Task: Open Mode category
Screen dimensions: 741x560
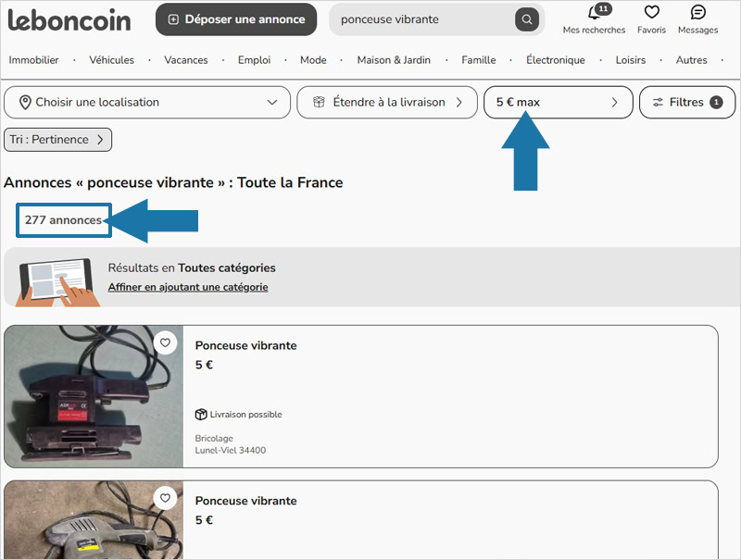Action: (x=313, y=60)
